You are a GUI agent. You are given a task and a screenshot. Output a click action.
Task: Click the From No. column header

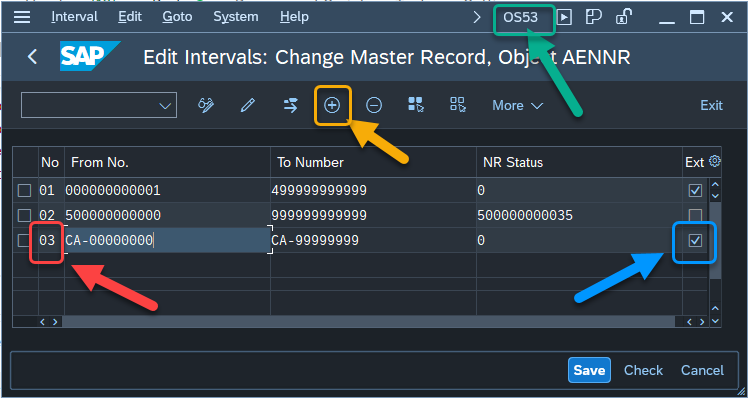click(x=167, y=162)
